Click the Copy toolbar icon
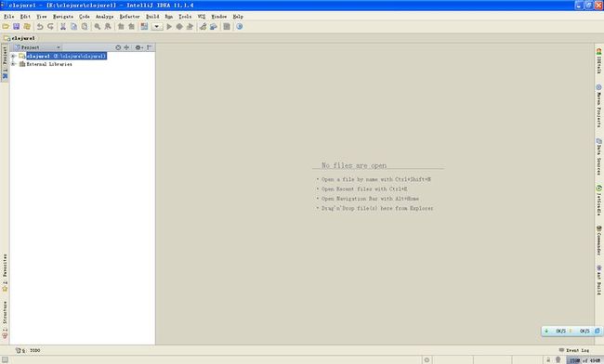 (x=73, y=27)
